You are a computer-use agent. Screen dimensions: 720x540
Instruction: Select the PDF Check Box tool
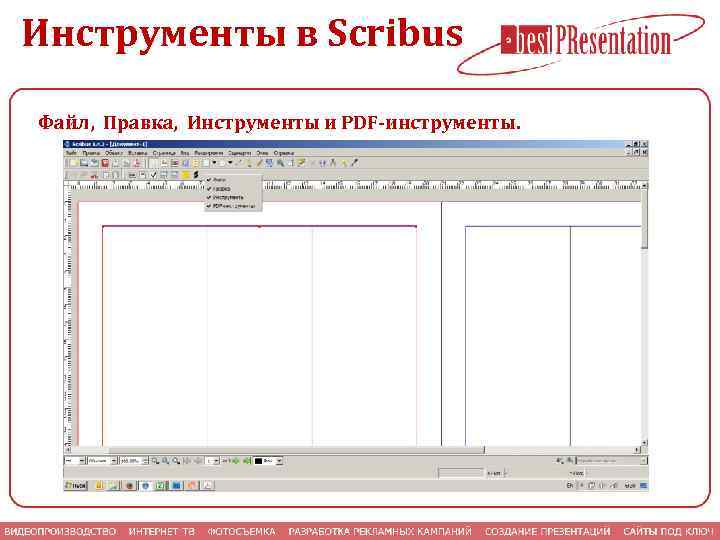coord(153,175)
